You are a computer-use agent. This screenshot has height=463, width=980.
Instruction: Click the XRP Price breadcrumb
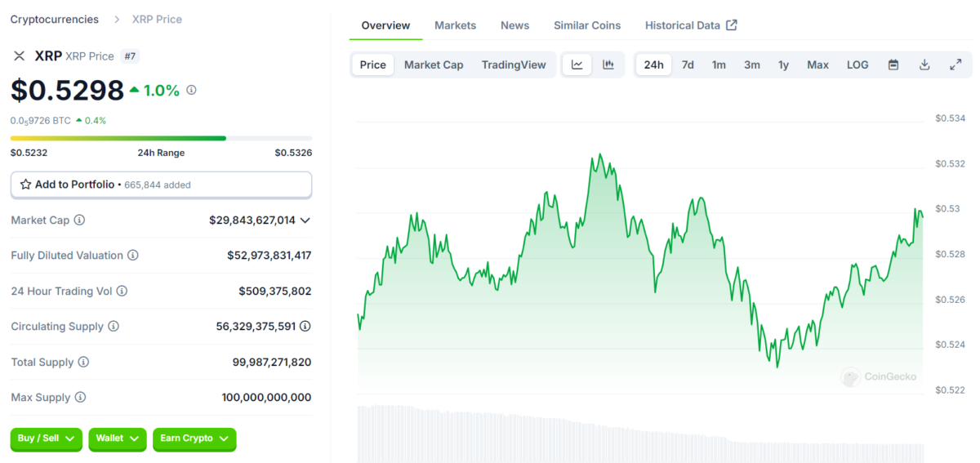pyautogui.click(x=157, y=19)
